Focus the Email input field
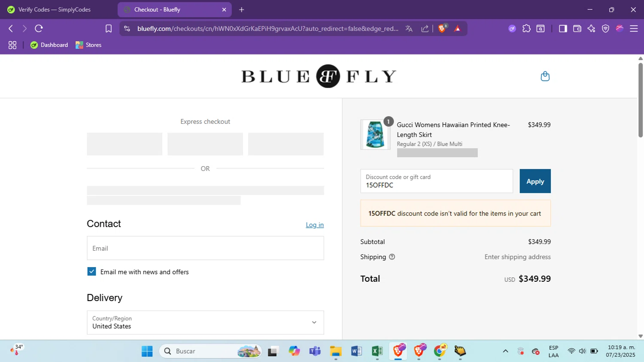This screenshot has width=644, height=362. (x=205, y=248)
